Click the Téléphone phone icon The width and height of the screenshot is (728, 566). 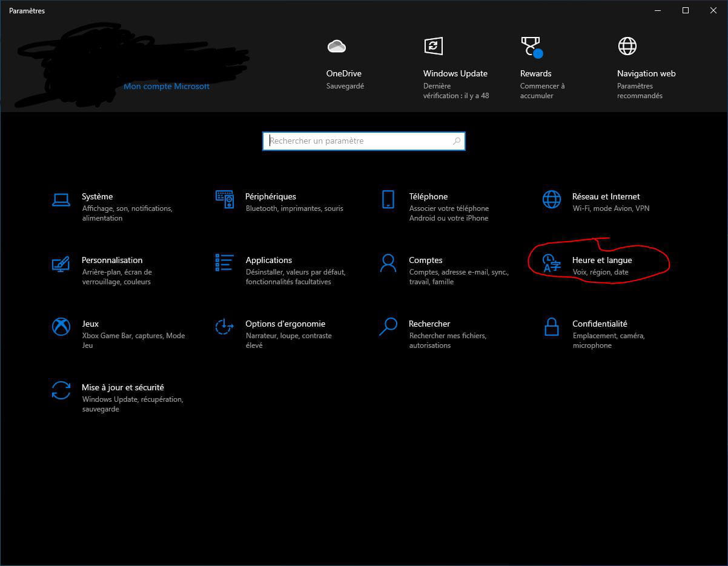click(388, 199)
